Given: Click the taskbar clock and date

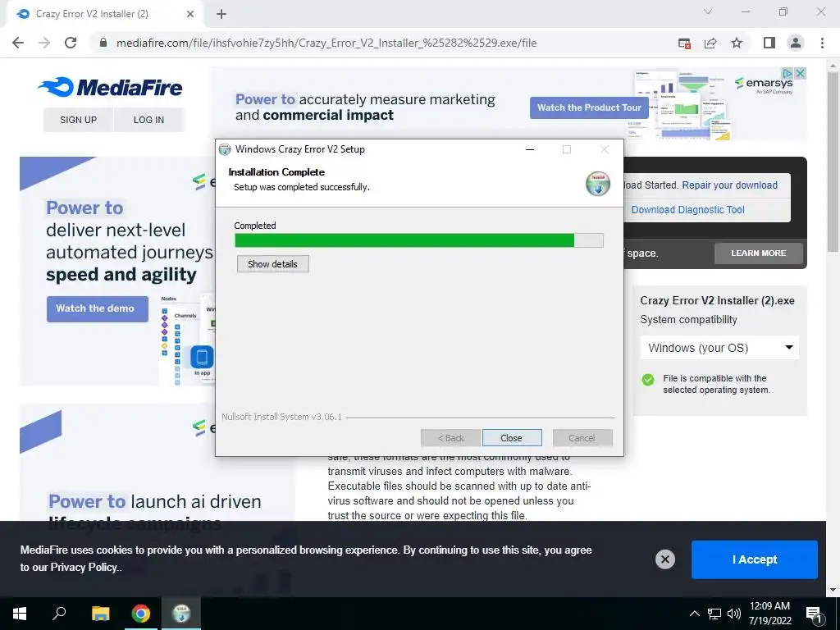Looking at the screenshot, I should (769, 614).
